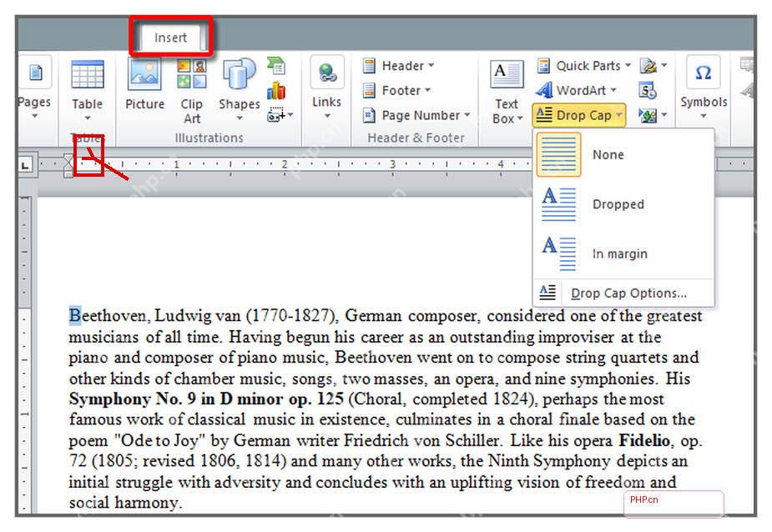The image size is (772, 532).
Task: Click the word "Schiller" in the paragraph
Action: tap(472, 440)
